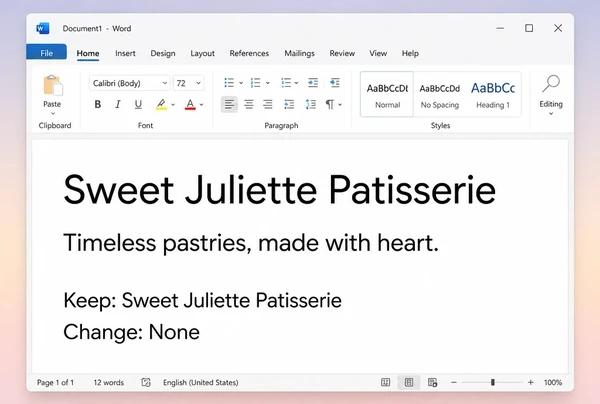600x404 pixels.
Task: Open the Review tab
Action: pyautogui.click(x=342, y=53)
